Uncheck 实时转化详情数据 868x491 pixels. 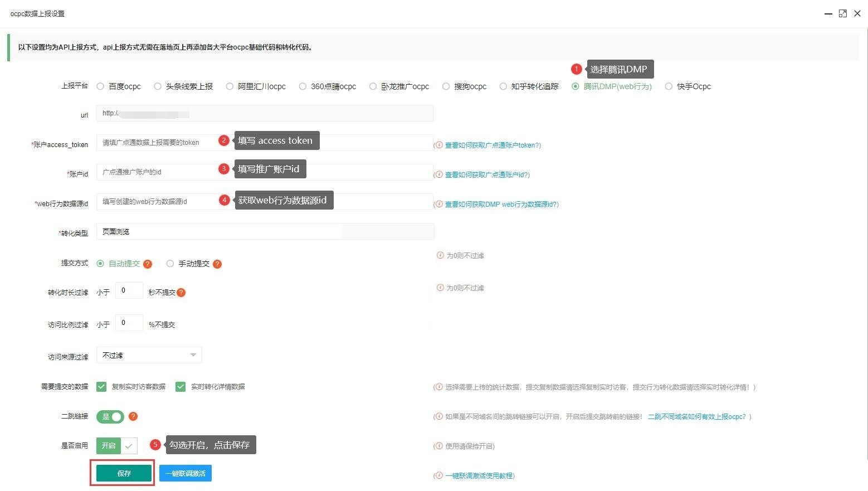click(x=181, y=386)
